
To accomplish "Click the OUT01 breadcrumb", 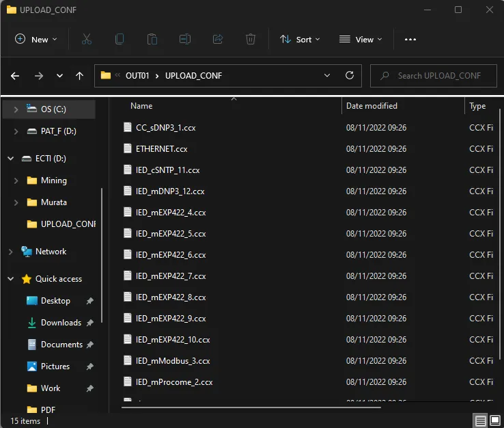I will tap(137, 76).
